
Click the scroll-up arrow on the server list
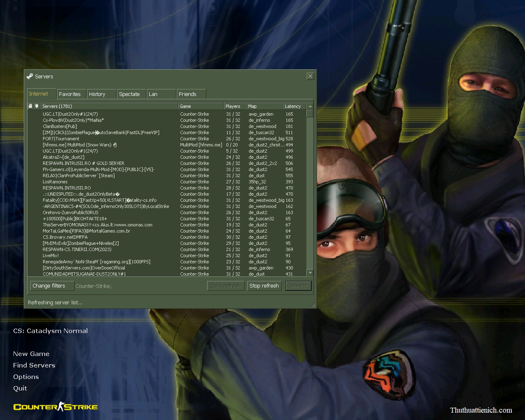click(310, 106)
